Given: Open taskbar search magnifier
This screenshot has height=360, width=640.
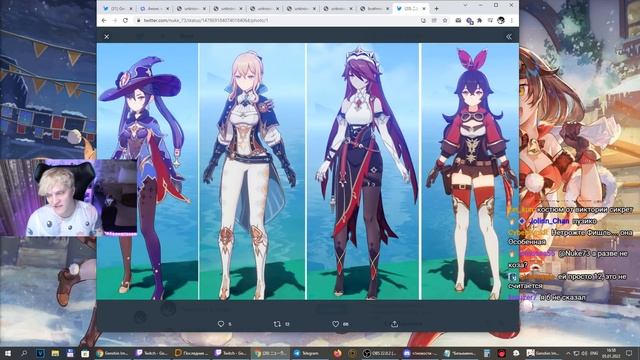Looking at the screenshot, I should (24, 353).
